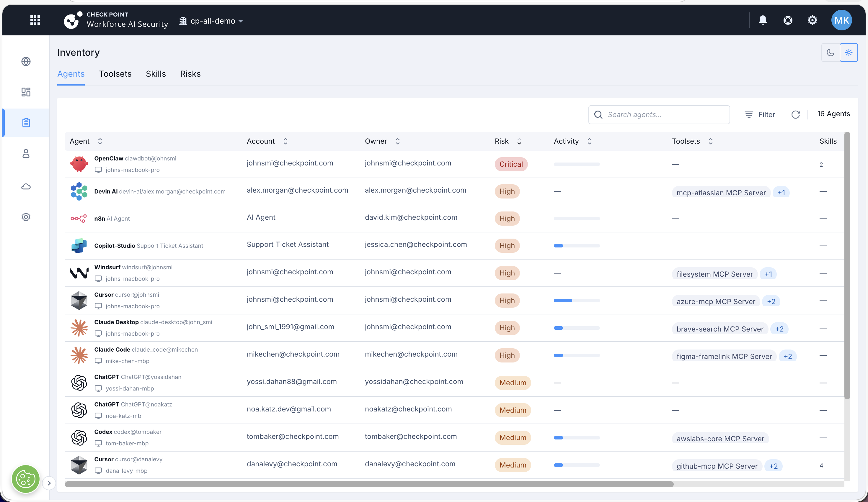Screen dimensions: 868x502
Task: Open the MK user avatar menu
Action: [841, 20]
